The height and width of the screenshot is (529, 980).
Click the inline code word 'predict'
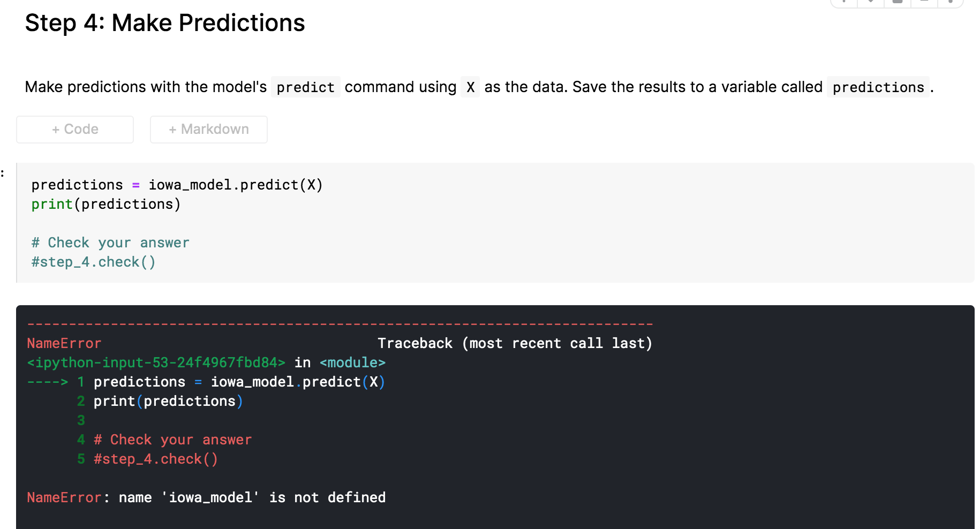tap(305, 87)
